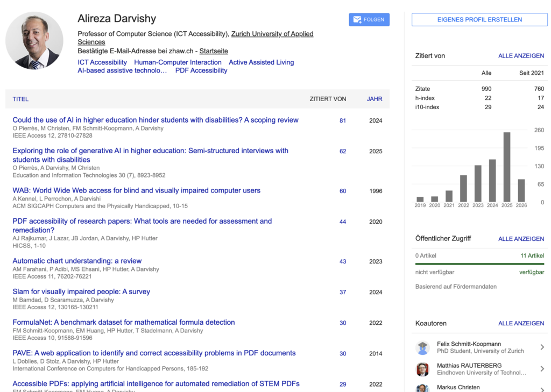
Task: Expand the Felix Schmitt-Koopmann chevron arrow
Action: (x=542, y=347)
